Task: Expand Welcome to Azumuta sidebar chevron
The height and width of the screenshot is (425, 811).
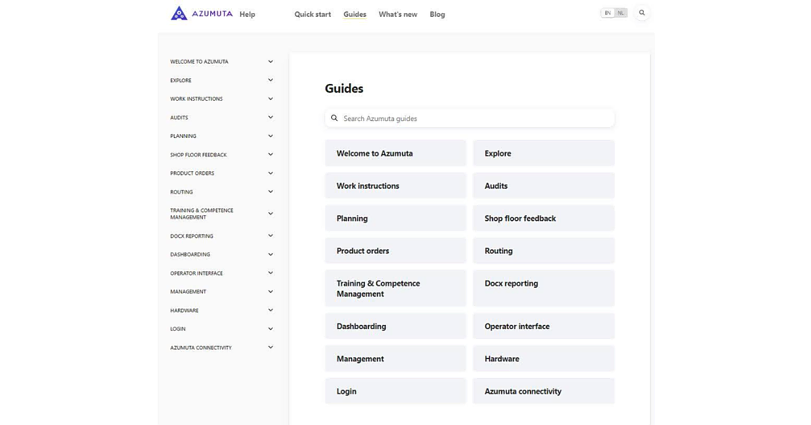Action: coord(271,62)
